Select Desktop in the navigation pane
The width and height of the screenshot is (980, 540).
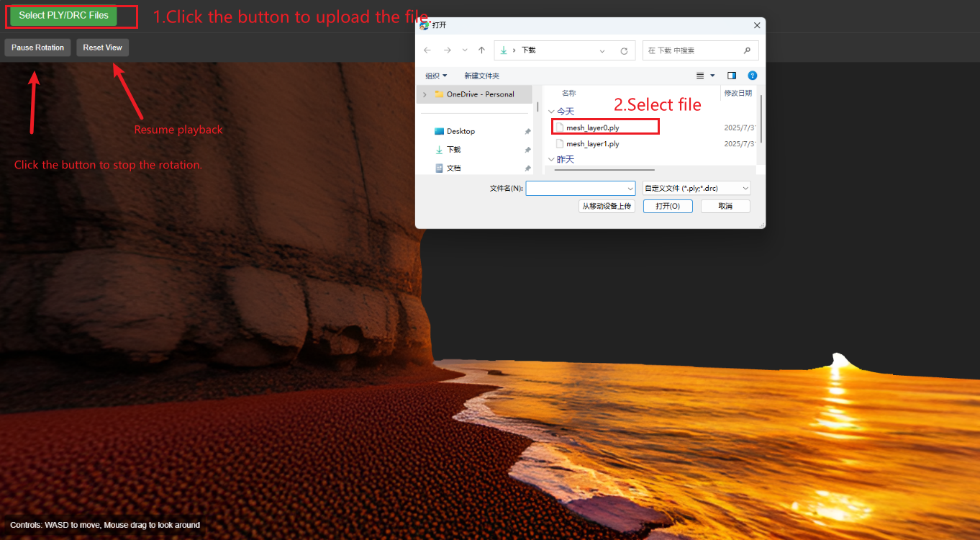(460, 131)
